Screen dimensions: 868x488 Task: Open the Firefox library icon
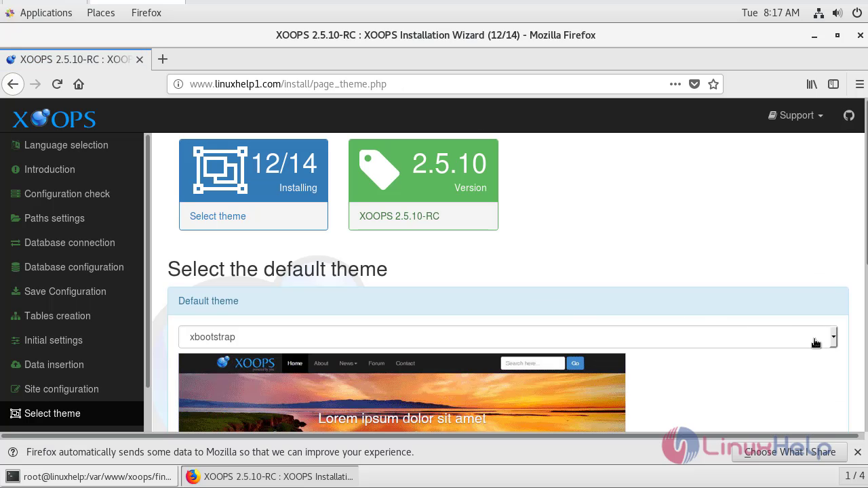[x=812, y=84]
